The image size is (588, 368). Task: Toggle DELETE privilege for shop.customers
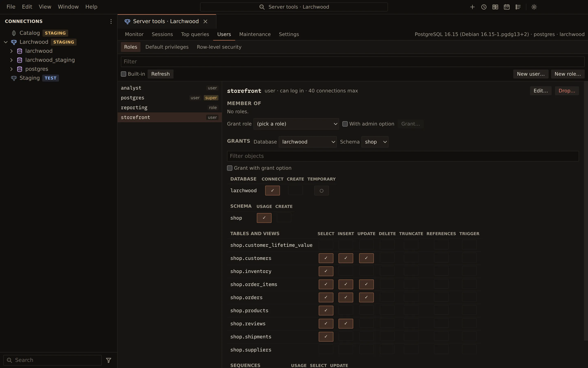coord(387,258)
